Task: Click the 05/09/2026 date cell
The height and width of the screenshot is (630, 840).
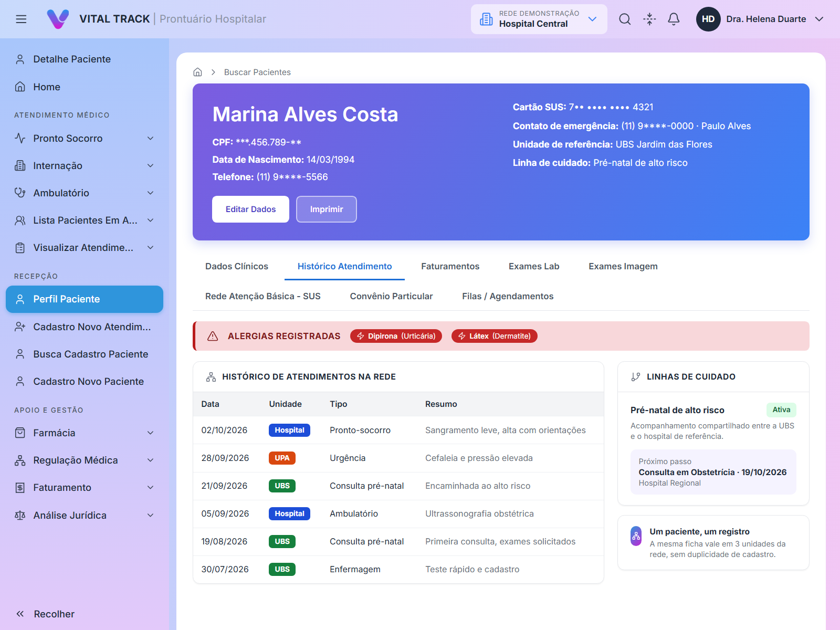Action: 225,513
